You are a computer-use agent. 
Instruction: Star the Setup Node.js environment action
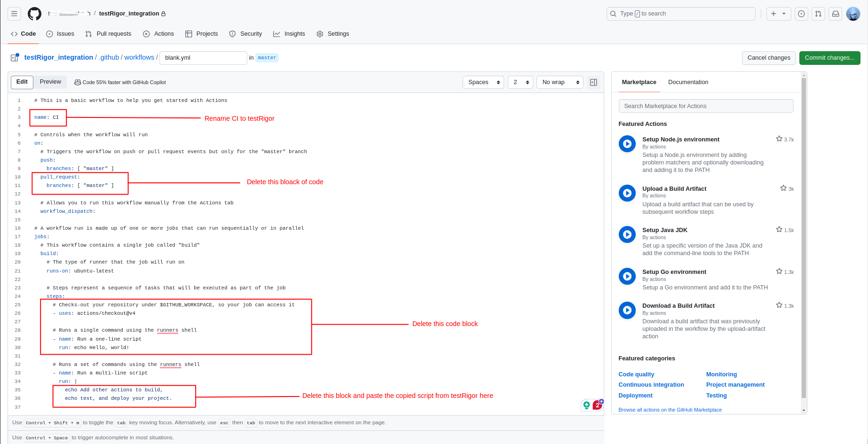tap(779, 139)
